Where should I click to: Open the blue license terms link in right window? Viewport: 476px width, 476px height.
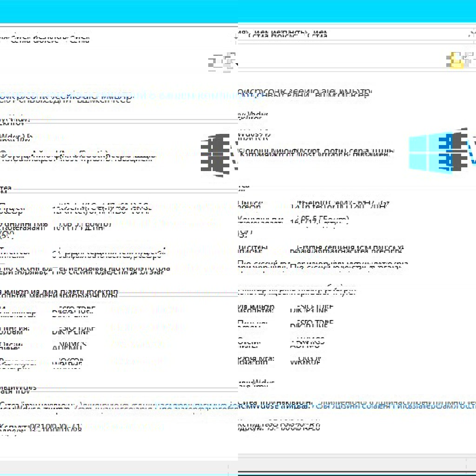point(395,405)
